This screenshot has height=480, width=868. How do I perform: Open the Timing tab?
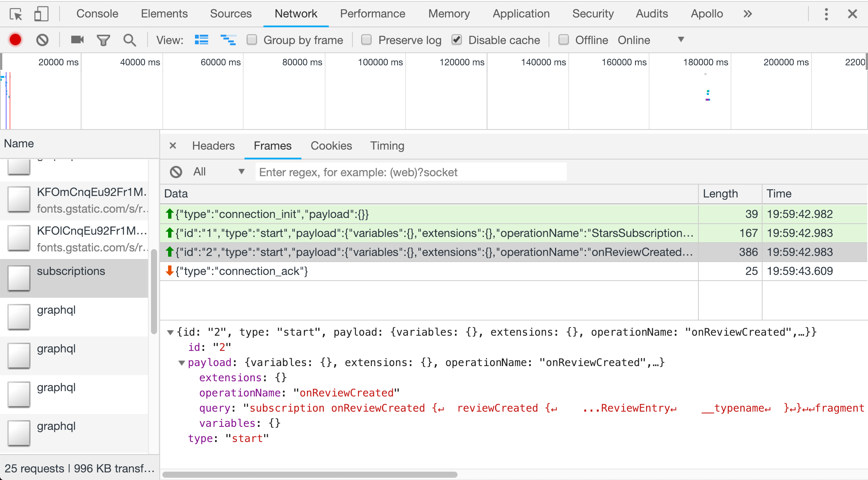(x=387, y=146)
